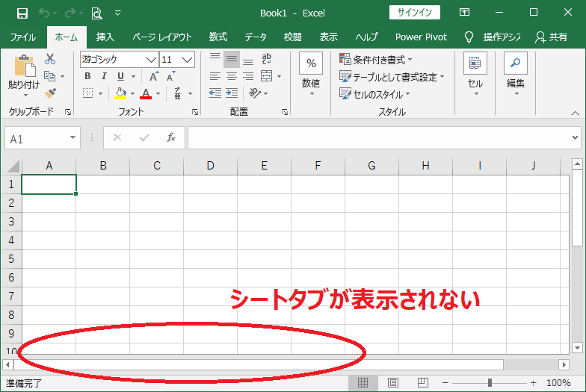Screen dimensions: 586x392
Task: Toggle middle vertical alignment
Action: (232, 59)
